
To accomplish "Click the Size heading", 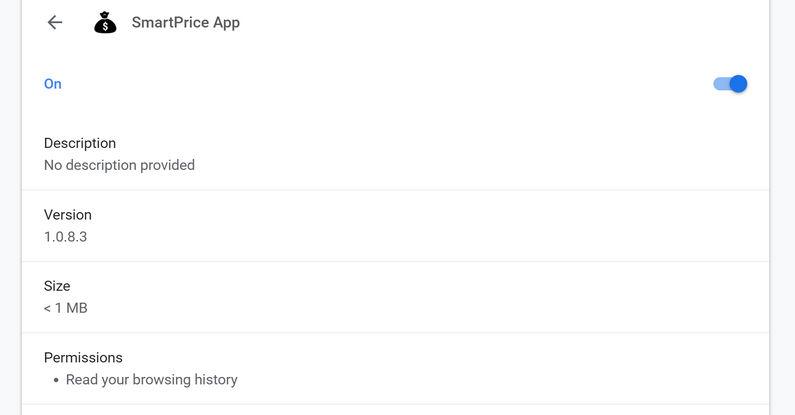I will click(x=57, y=286).
